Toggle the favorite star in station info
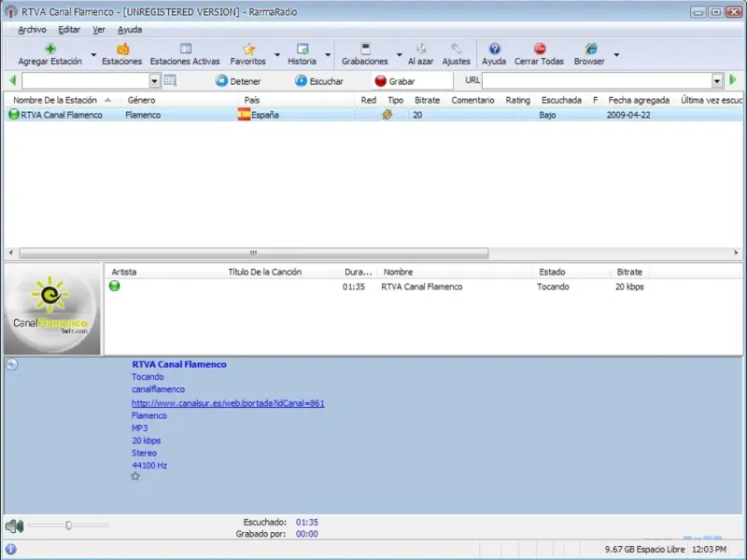 135,476
